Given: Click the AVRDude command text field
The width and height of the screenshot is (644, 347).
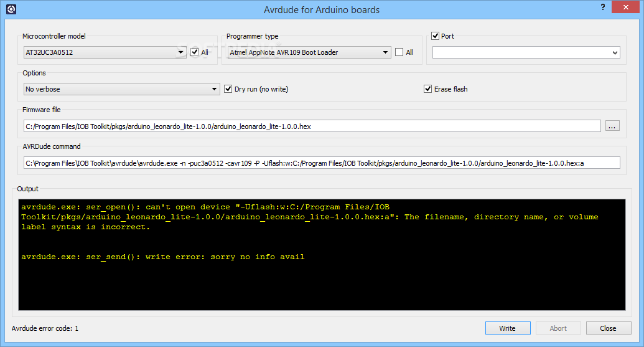Looking at the screenshot, I should [x=322, y=163].
